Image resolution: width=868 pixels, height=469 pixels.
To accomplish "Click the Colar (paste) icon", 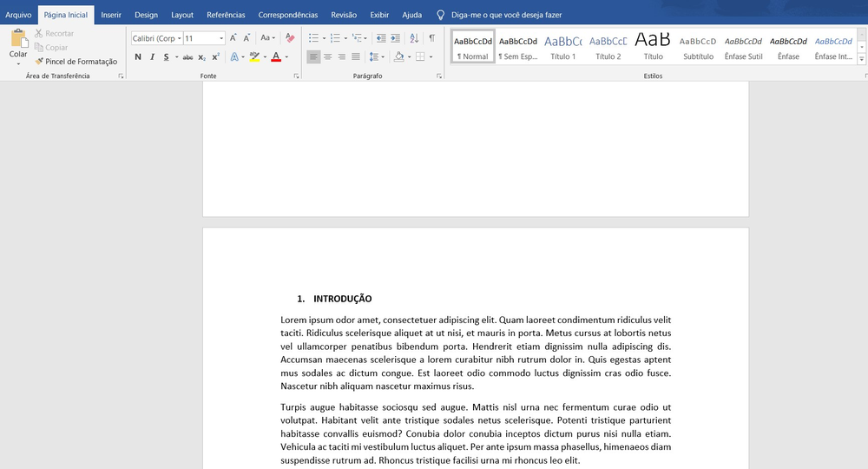I will [x=19, y=38].
